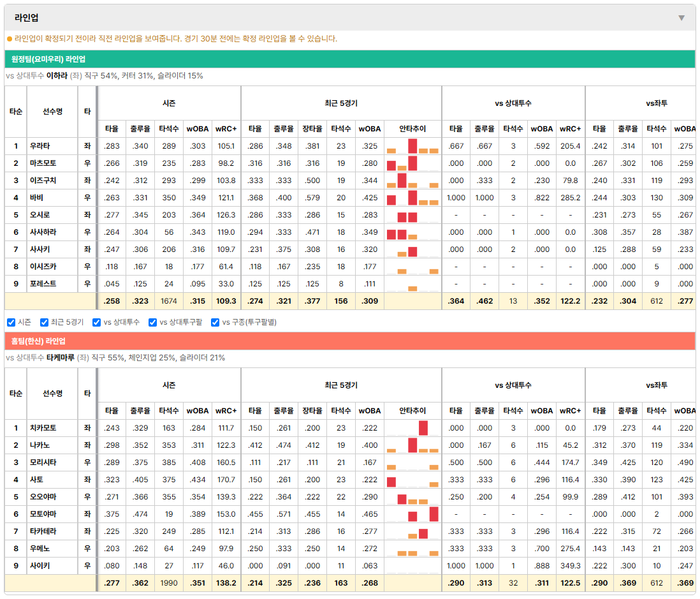Open opposing pitcher 타케마루 link
Screen dimensions: 700x599
point(61,358)
